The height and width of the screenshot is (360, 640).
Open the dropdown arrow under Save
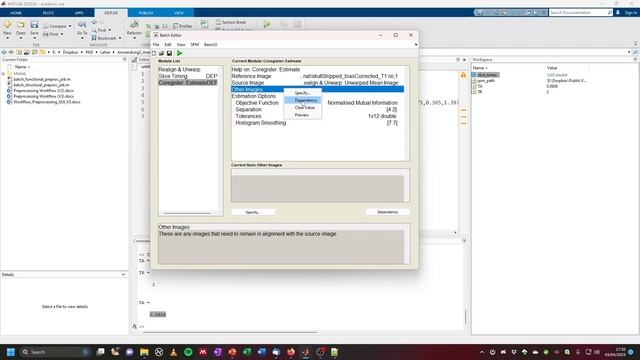click(x=34, y=38)
